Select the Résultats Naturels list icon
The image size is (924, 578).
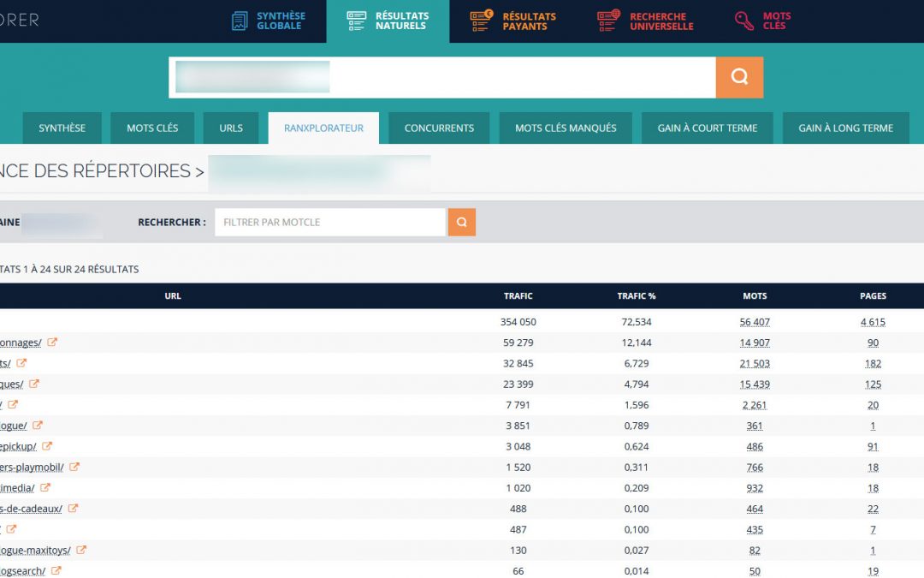coord(356,21)
